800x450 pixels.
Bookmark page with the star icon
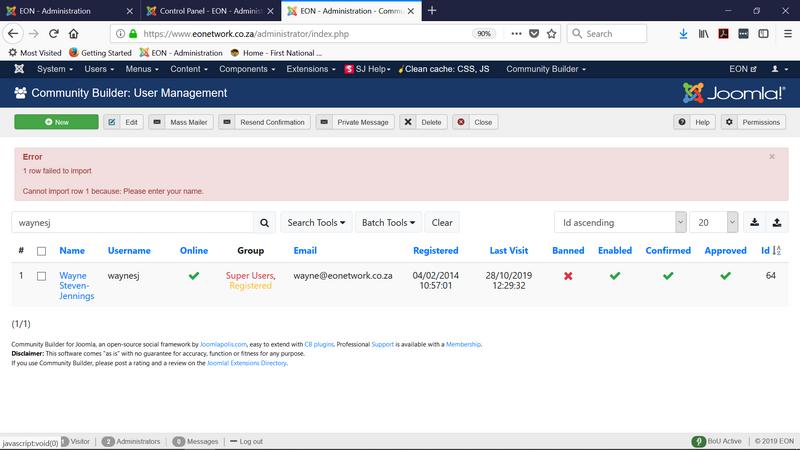tap(552, 34)
